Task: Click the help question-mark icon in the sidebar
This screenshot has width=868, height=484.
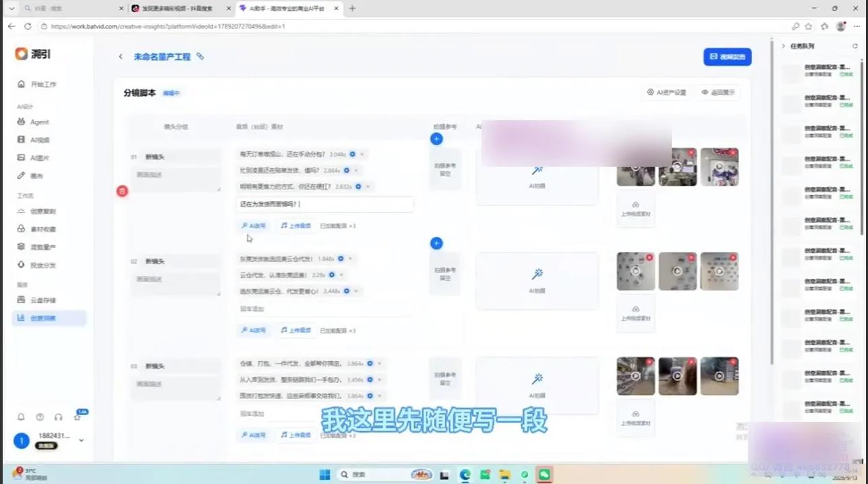Action: pos(40,417)
